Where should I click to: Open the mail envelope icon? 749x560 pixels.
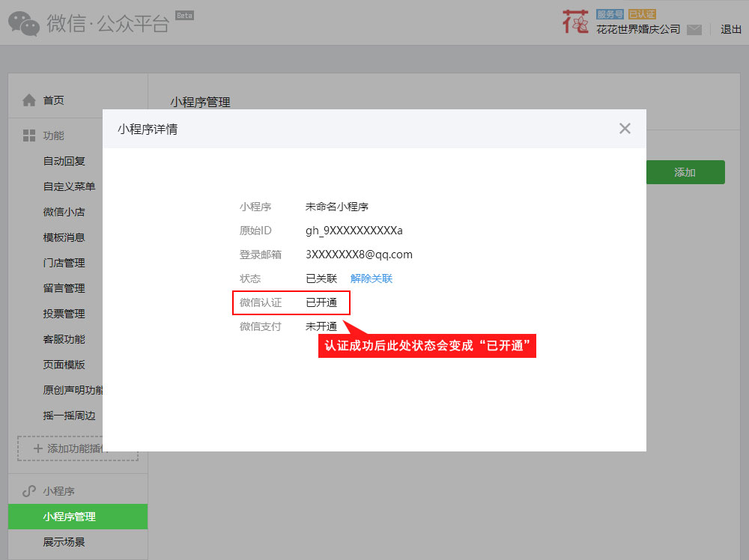click(694, 30)
